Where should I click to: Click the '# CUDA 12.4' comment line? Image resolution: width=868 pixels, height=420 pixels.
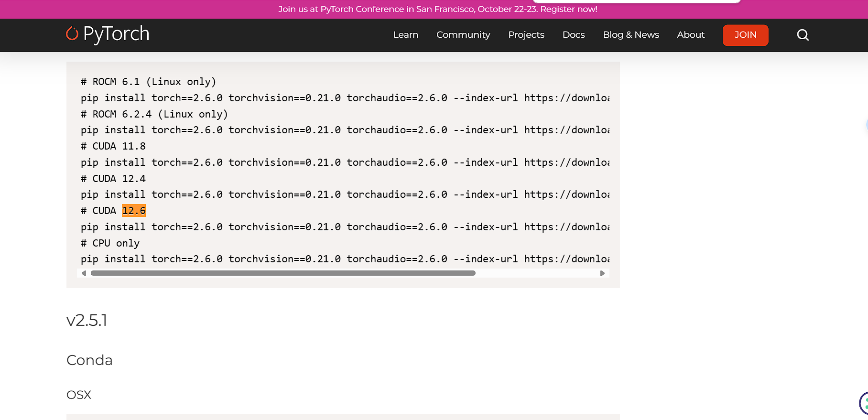pyautogui.click(x=113, y=179)
